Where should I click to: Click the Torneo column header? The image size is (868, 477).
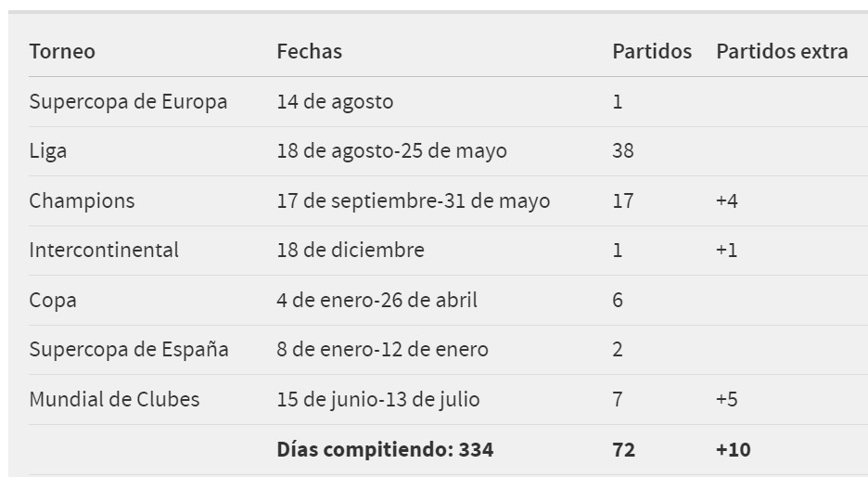click(62, 52)
